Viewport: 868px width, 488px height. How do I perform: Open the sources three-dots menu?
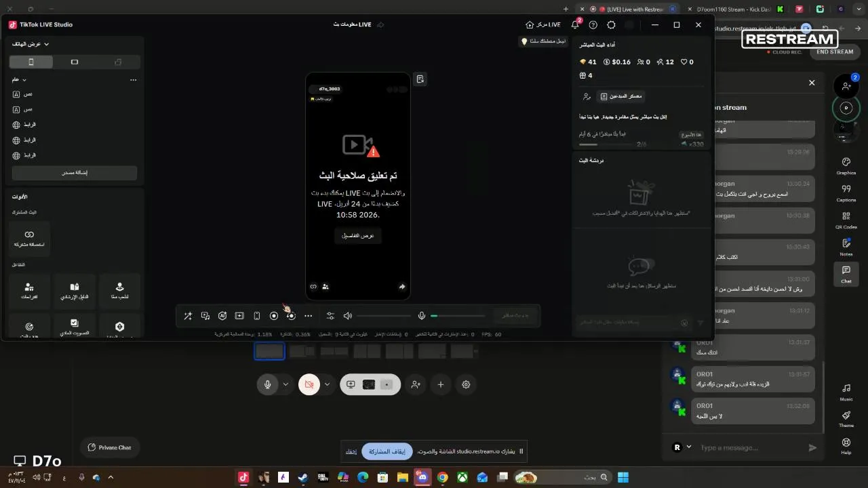pos(133,80)
